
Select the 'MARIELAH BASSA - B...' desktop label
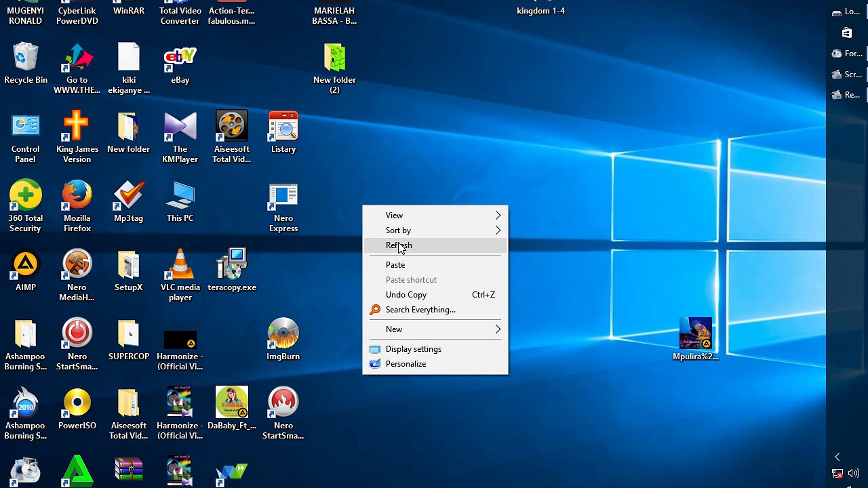point(334,16)
